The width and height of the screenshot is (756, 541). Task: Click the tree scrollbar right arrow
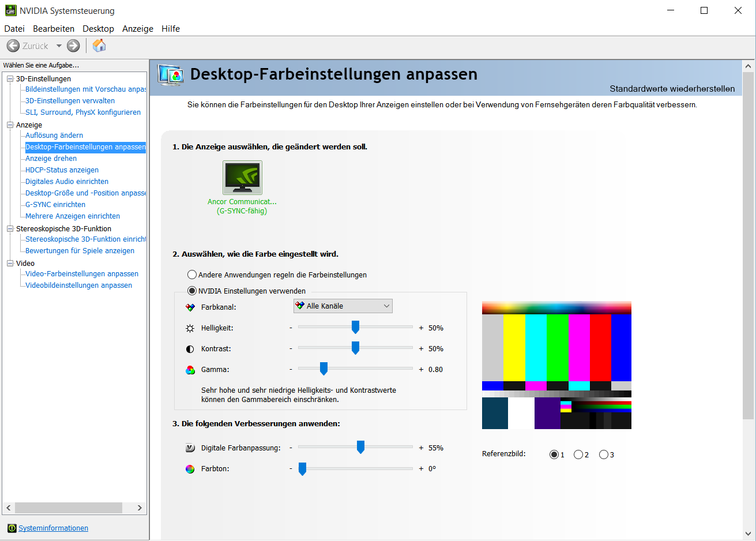[x=140, y=508]
